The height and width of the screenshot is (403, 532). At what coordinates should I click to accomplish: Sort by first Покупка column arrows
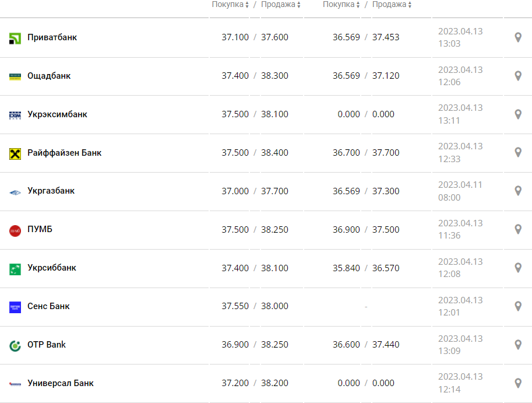click(x=247, y=5)
